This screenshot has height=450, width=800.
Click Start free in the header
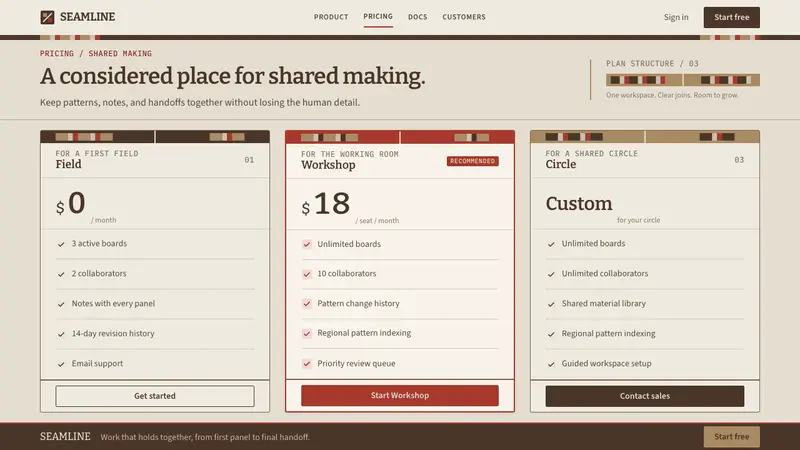[x=732, y=17]
